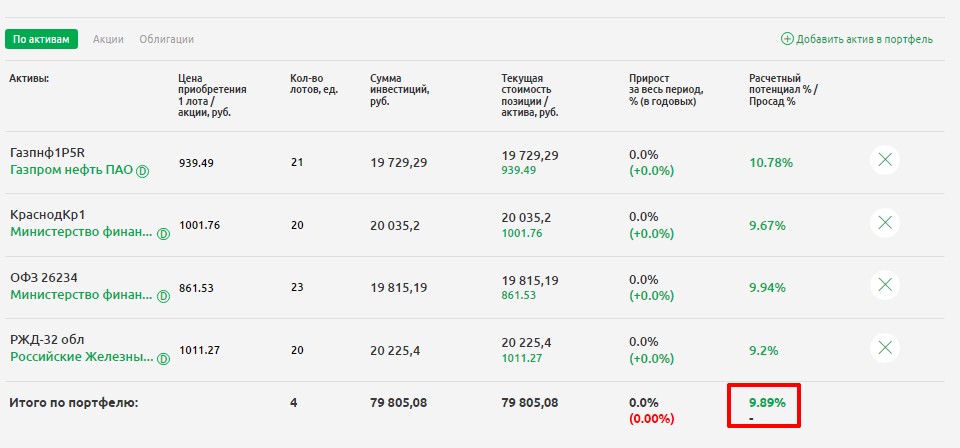The image size is (960, 448).
Task: Open Газпром нефть ПАО issuer link
Action: [71, 170]
